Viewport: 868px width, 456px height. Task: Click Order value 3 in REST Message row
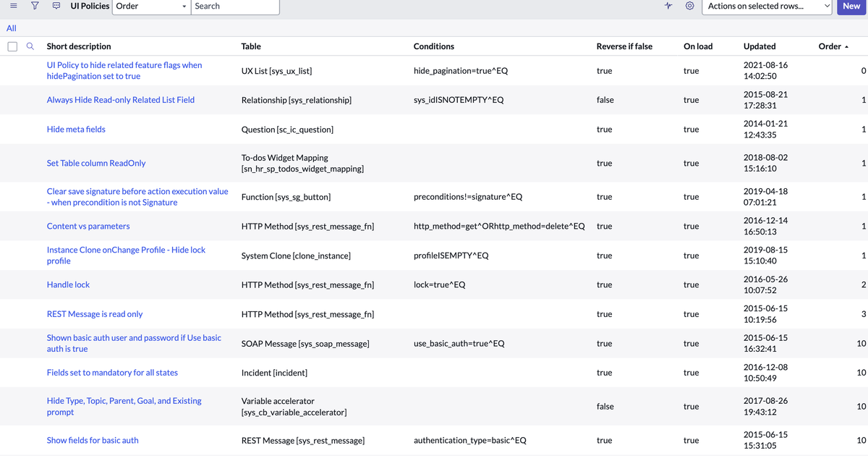point(864,314)
